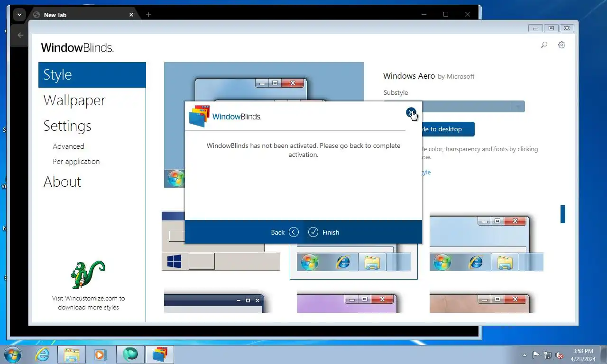
Task: Click the search magnifier icon in WindowBlinds
Action: pyautogui.click(x=544, y=45)
